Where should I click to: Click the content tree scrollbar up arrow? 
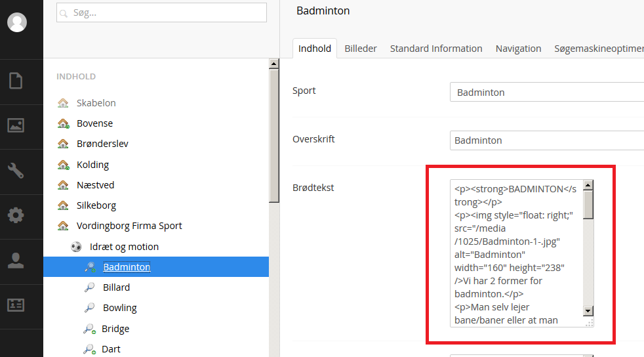(x=274, y=64)
